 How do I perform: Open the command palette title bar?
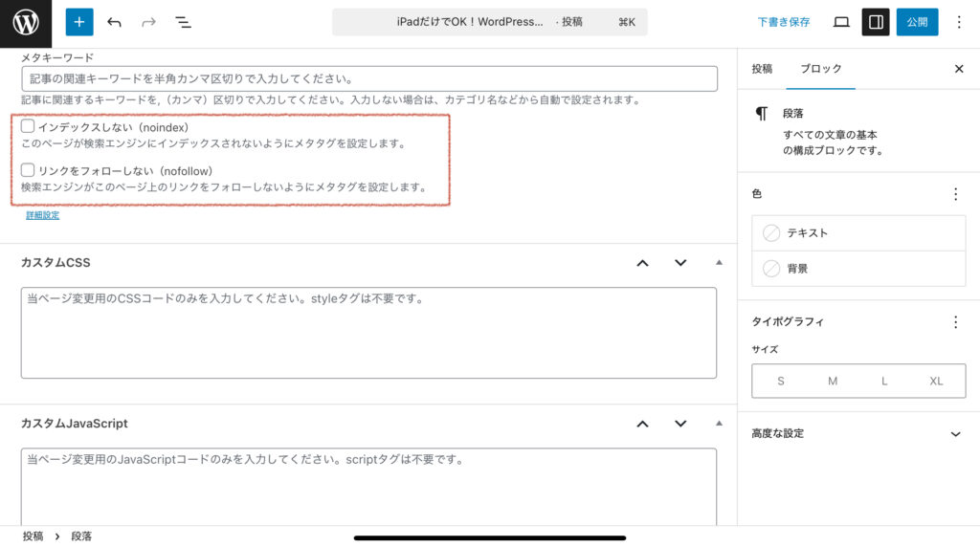(x=489, y=22)
